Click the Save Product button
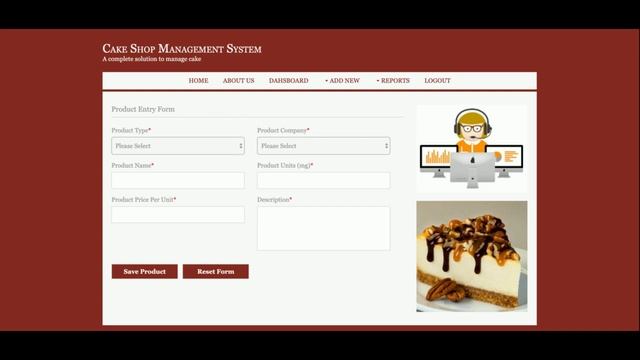This screenshot has width=640, height=360. (144, 271)
